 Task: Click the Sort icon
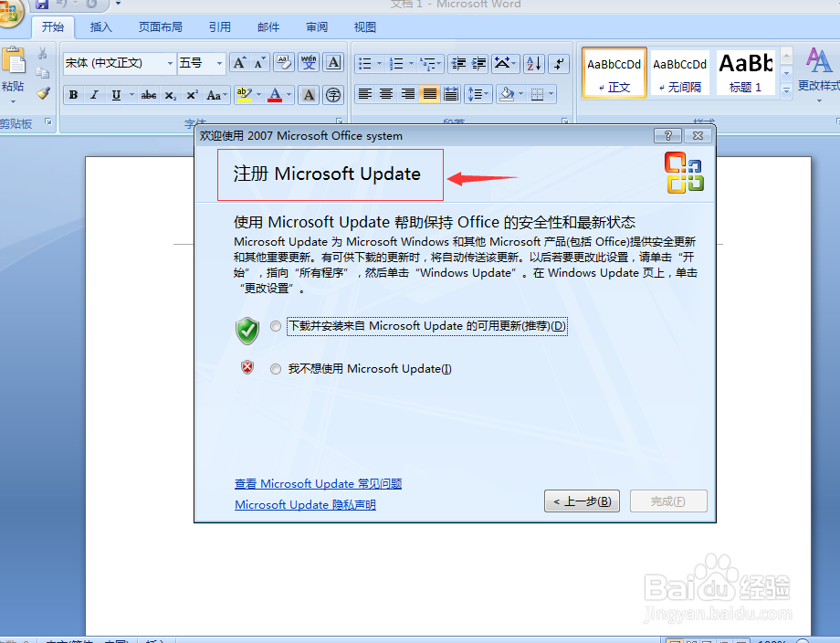(x=534, y=64)
